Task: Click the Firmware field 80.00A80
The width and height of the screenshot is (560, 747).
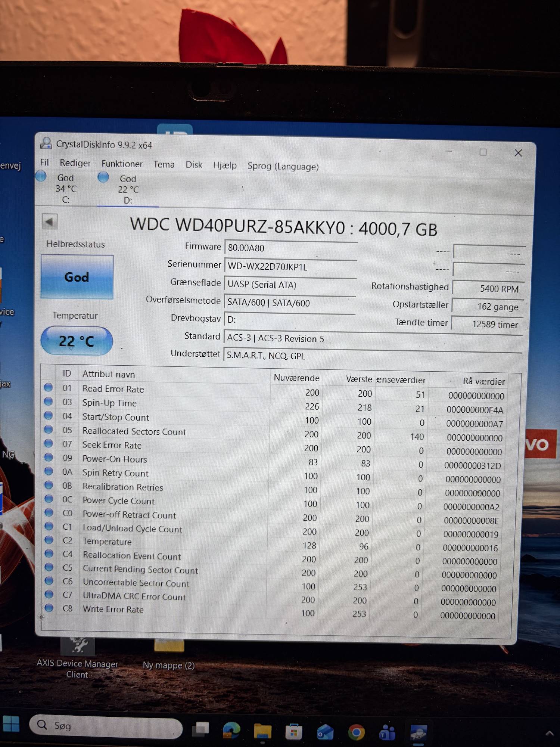Action: pos(291,248)
